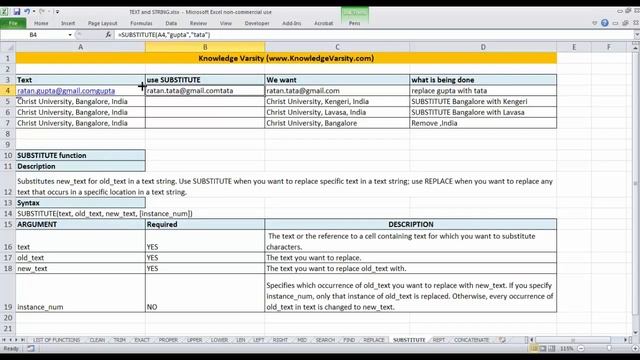This screenshot has height=360, width=640.
Task: Click the Insert Worksheet icon after CONCATENATE
Action: point(502,340)
